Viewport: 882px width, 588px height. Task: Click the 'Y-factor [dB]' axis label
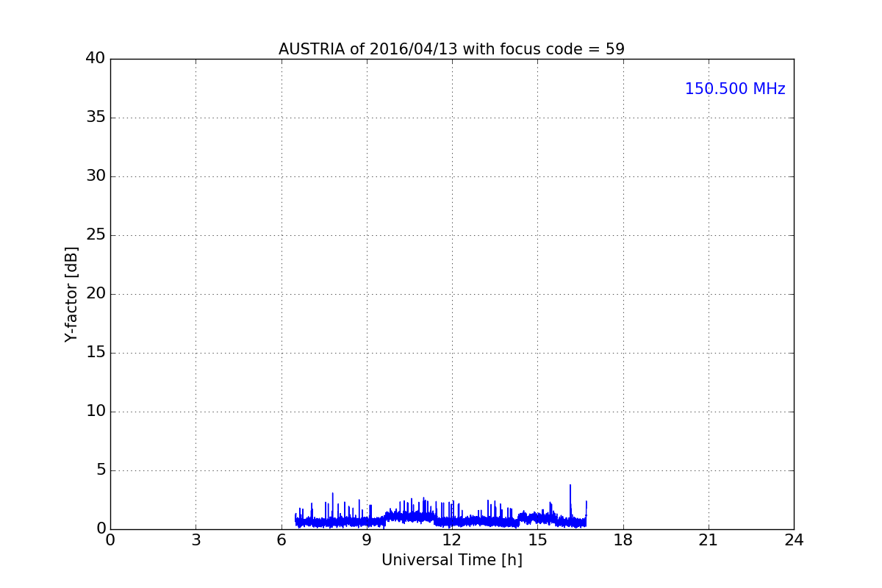71,294
